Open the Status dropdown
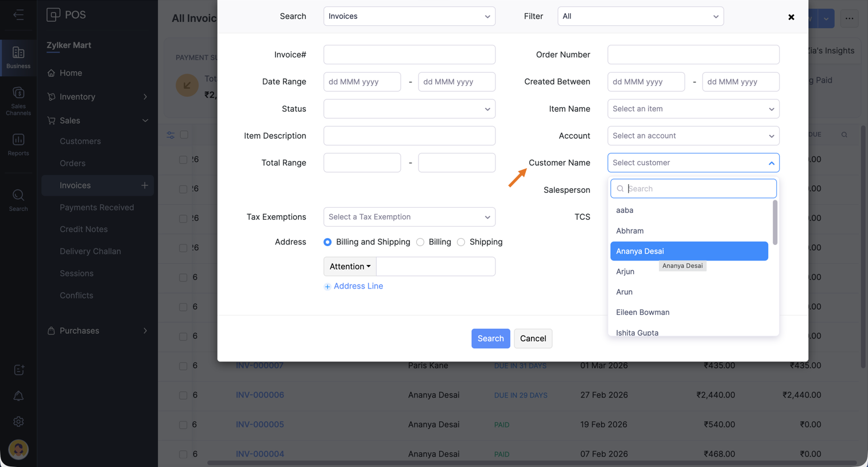 tap(409, 109)
